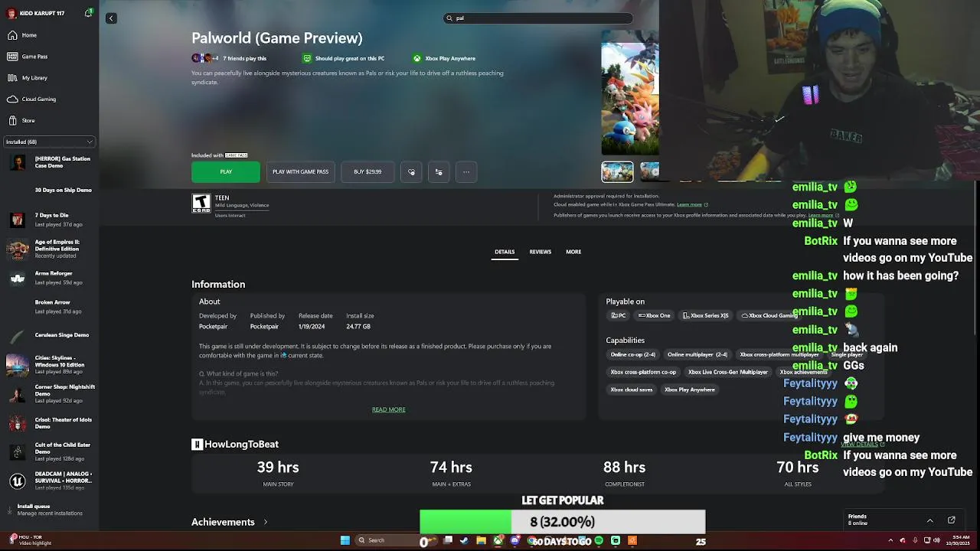The image size is (980, 551).
Task: Click Online multiplayer (2-4) capability chip
Action: point(697,355)
